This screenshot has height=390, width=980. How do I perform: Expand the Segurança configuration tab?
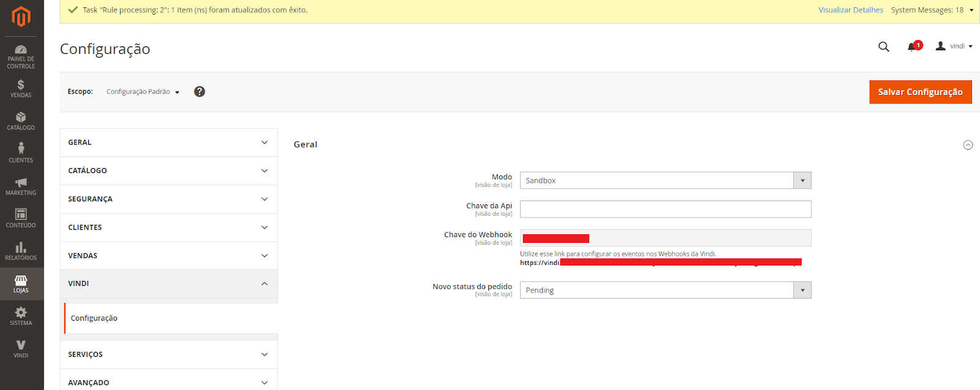[x=168, y=199]
